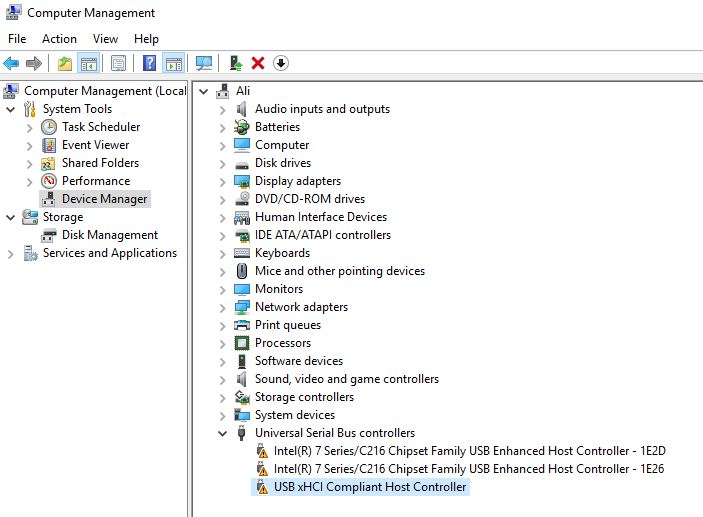Click the blue Back arrow in toolbar
The image size is (703, 517).
pyautogui.click(x=12, y=63)
